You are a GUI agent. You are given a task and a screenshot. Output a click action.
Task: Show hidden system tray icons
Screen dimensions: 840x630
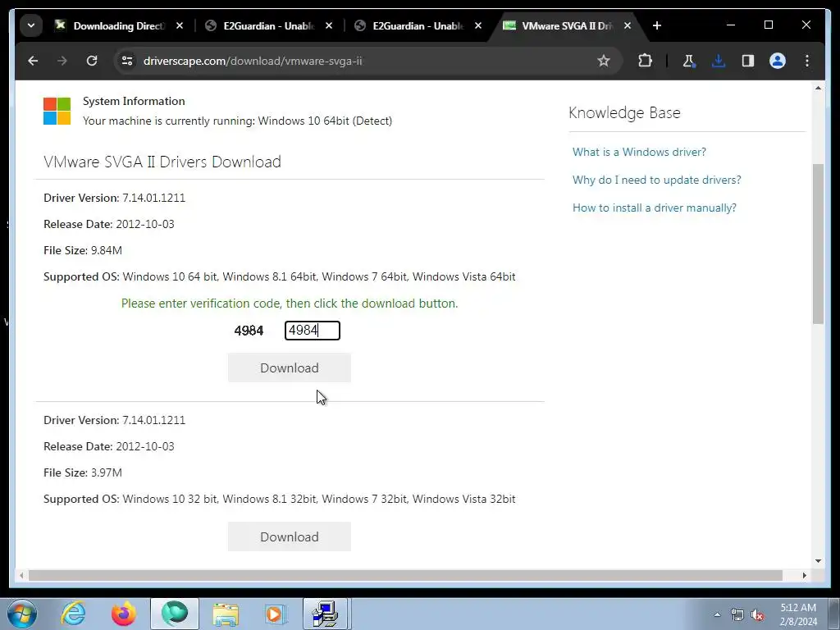pyautogui.click(x=717, y=614)
